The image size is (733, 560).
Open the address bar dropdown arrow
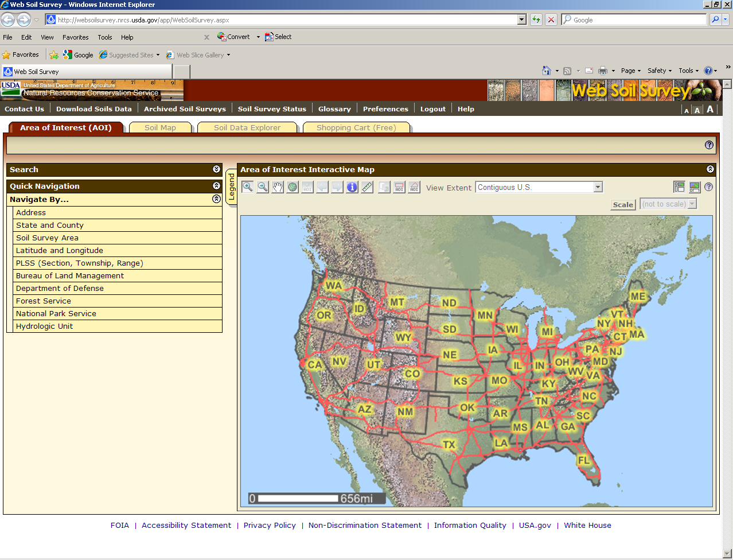coord(521,20)
